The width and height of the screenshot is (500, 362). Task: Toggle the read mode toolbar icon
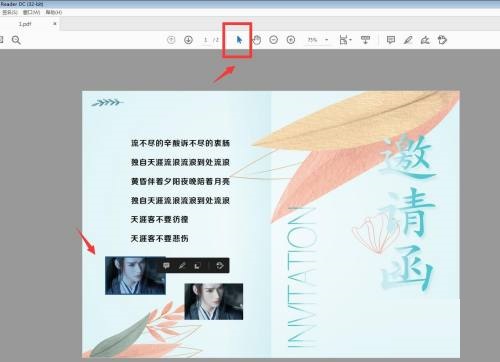(365, 40)
